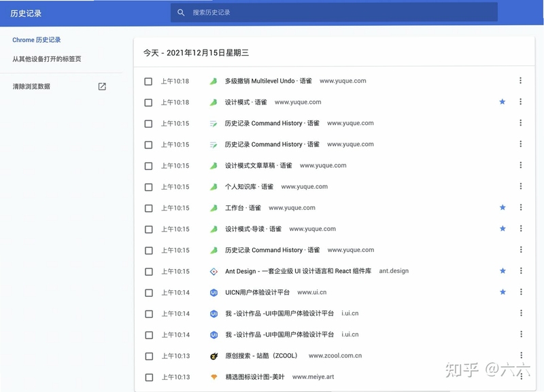Click the ant.design domain text
Screen dimensions: 544x392
pyautogui.click(x=394, y=270)
